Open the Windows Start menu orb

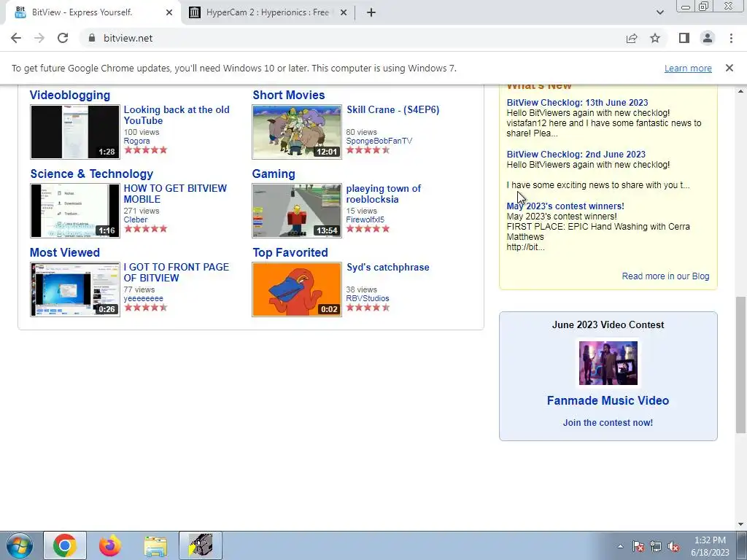pos(20,545)
